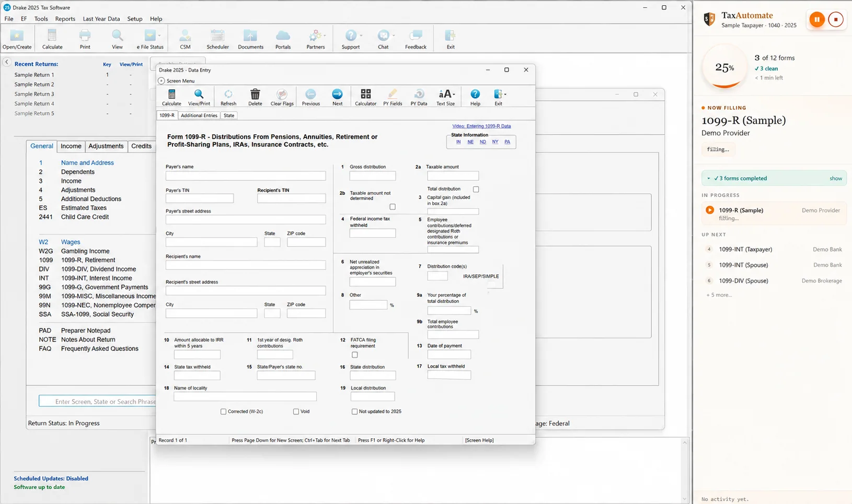Open the Name and Address screen link
Image resolution: width=852 pixels, height=504 pixels.
(87, 163)
